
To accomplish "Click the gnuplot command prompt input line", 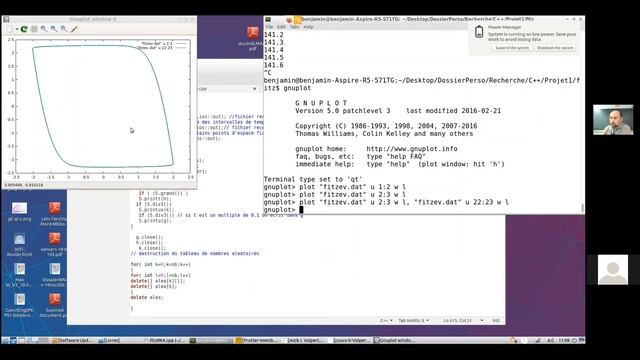I will click(x=422, y=210).
